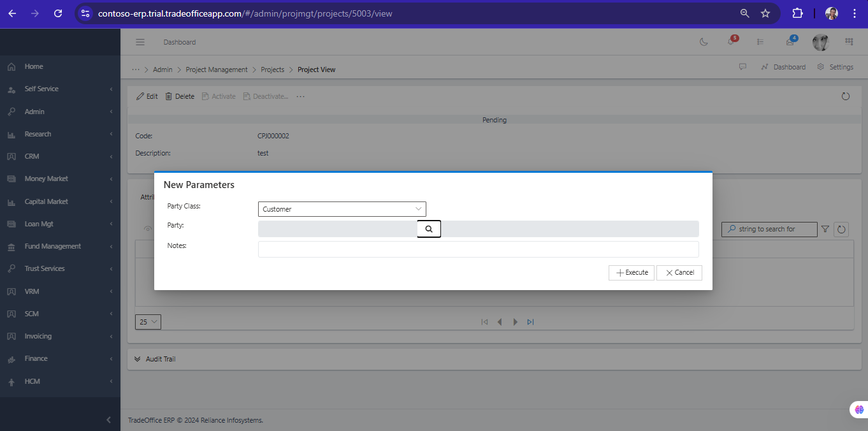Image resolution: width=868 pixels, height=431 pixels.
Task: Collapse the sidebar using the bottom arrow
Action: (x=108, y=420)
